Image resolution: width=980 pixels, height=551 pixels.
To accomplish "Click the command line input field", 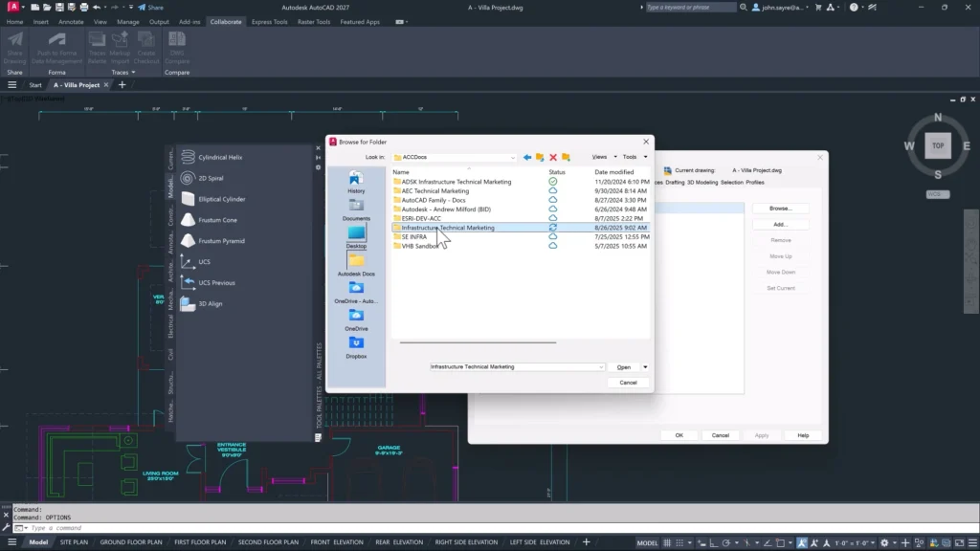I will click(x=500, y=528).
